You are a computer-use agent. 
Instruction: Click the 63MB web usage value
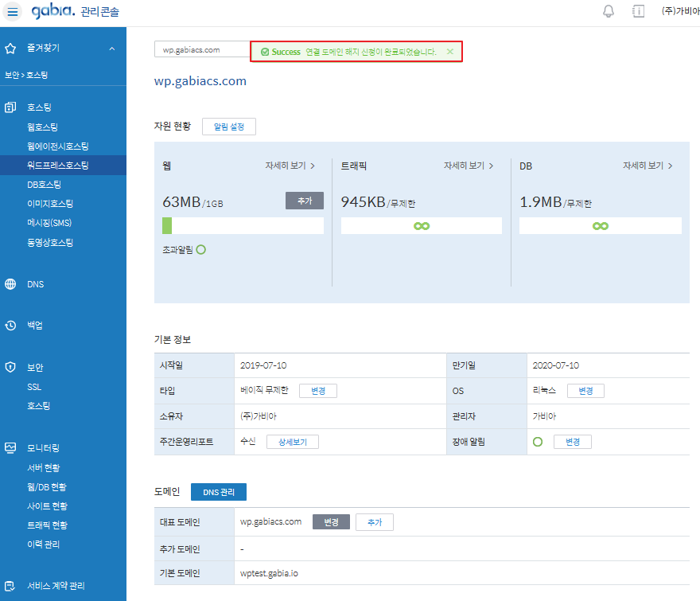tap(181, 202)
